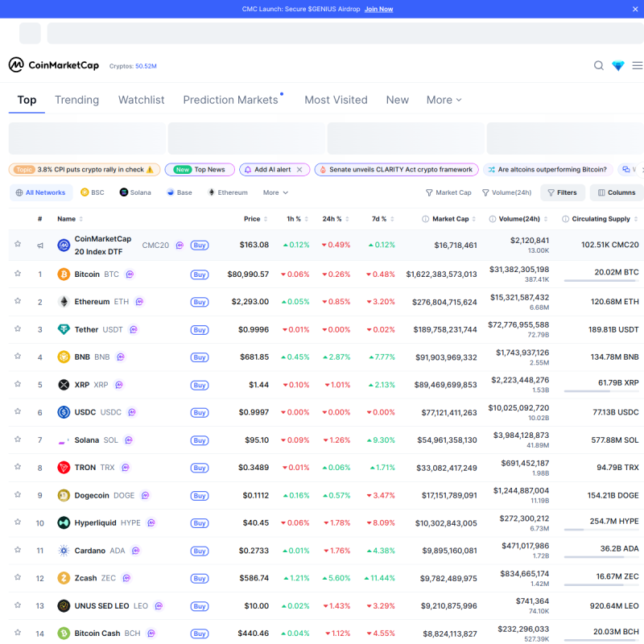The height and width of the screenshot is (644, 644).
Task: Open Senate unveils CLARITY Act chip
Action: [396, 170]
